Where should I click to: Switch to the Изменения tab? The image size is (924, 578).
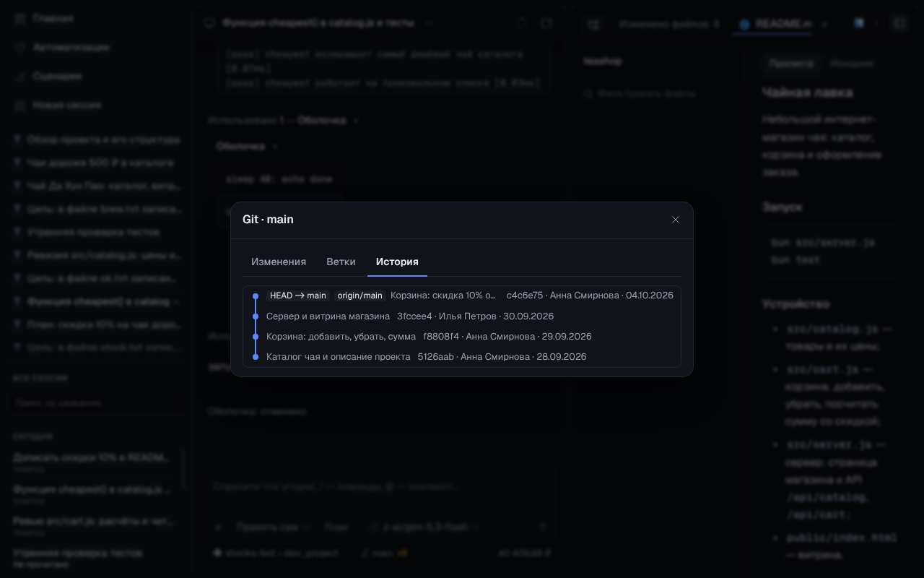279,262
